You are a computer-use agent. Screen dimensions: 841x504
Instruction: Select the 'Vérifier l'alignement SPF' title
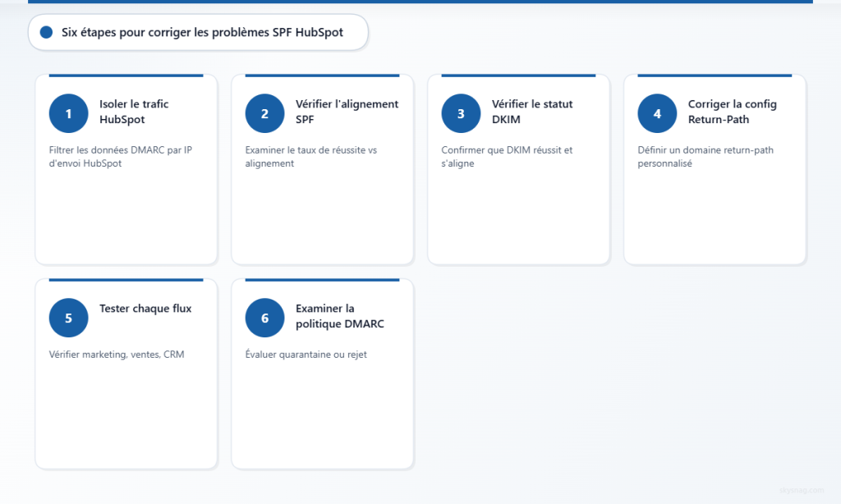pyautogui.click(x=347, y=112)
